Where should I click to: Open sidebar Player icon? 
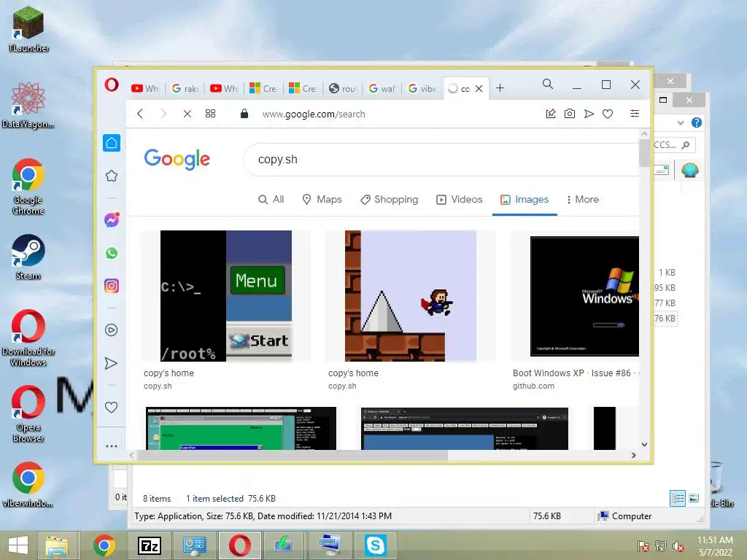point(111,330)
